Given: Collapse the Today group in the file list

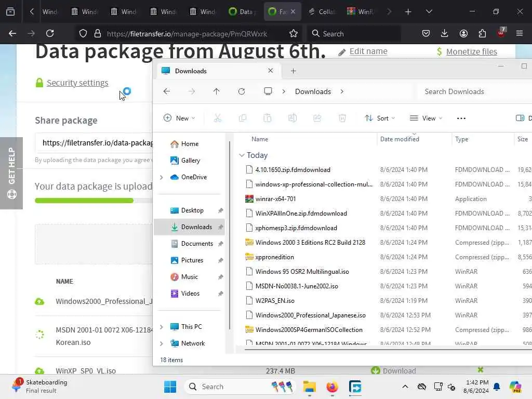Looking at the screenshot, I should point(242,155).
